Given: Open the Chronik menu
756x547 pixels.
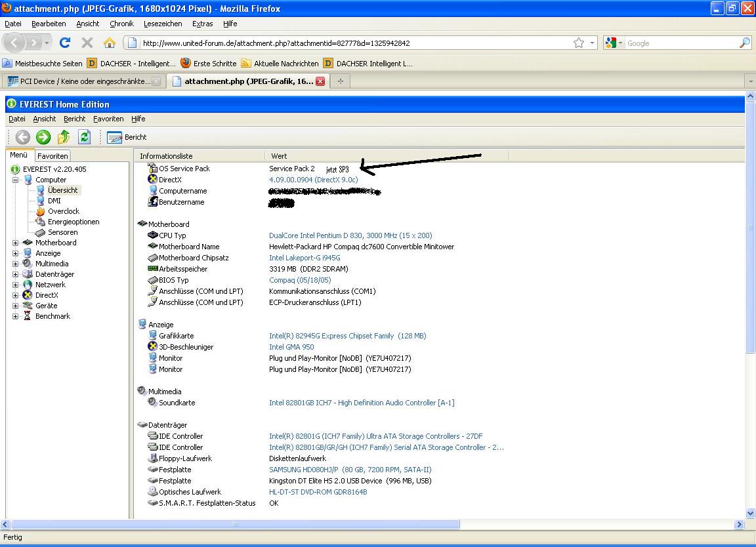Looking at the screenshot, I should pos(121,24).
